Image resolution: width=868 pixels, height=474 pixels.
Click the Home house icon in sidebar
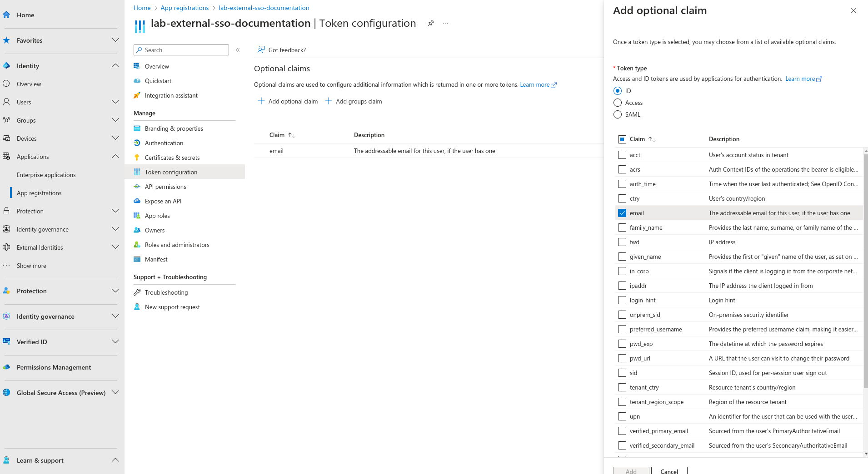6,15
